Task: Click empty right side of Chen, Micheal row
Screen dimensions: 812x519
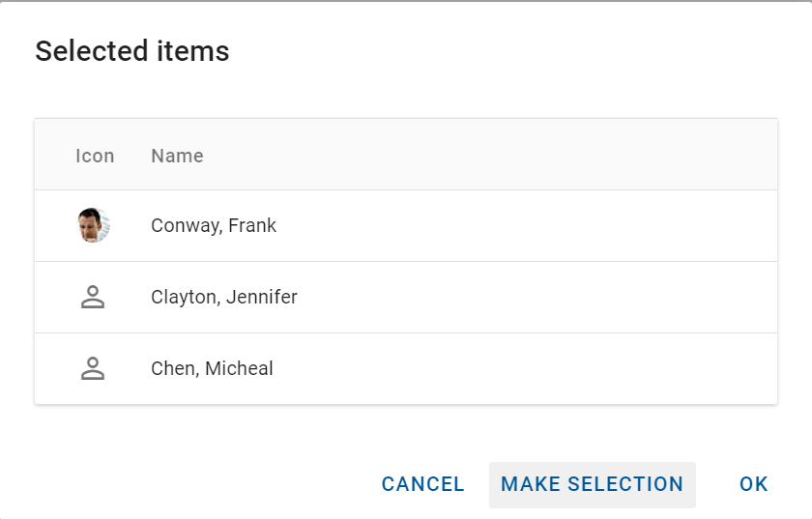Action: (580, 368)
